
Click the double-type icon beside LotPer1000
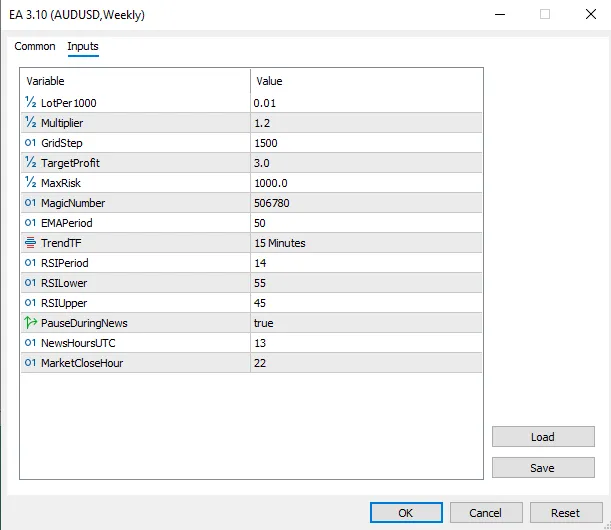[x=30, y=103]
